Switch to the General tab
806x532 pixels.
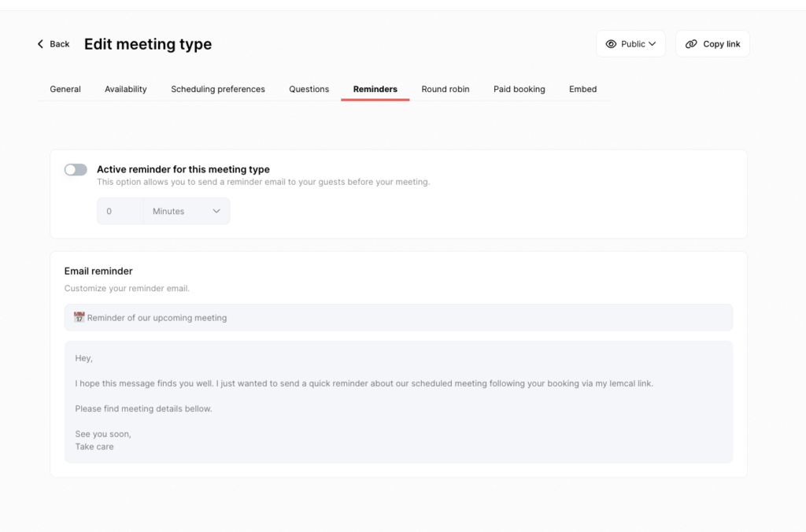[x=65, y=89]
